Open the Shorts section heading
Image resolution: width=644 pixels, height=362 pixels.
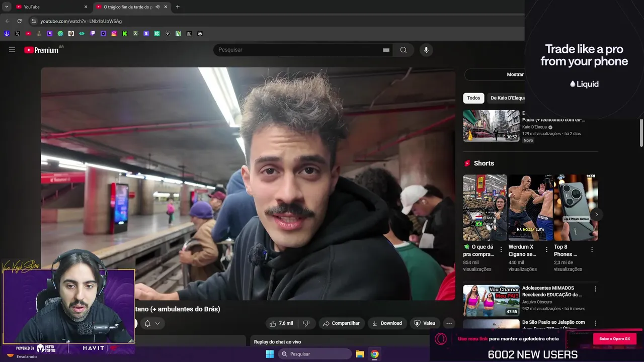pos(484,163)
